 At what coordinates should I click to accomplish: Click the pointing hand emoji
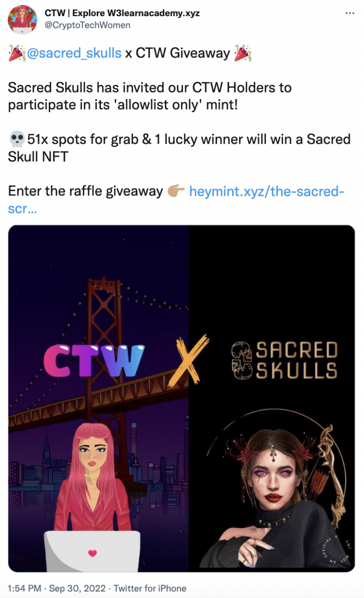tap(176, 191)
